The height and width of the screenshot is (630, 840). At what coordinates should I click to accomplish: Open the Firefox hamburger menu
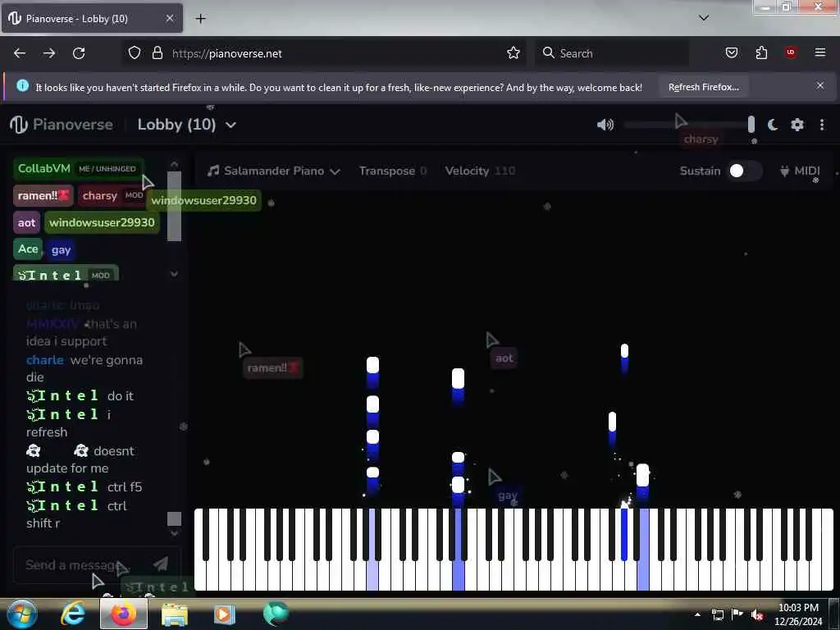820,52
